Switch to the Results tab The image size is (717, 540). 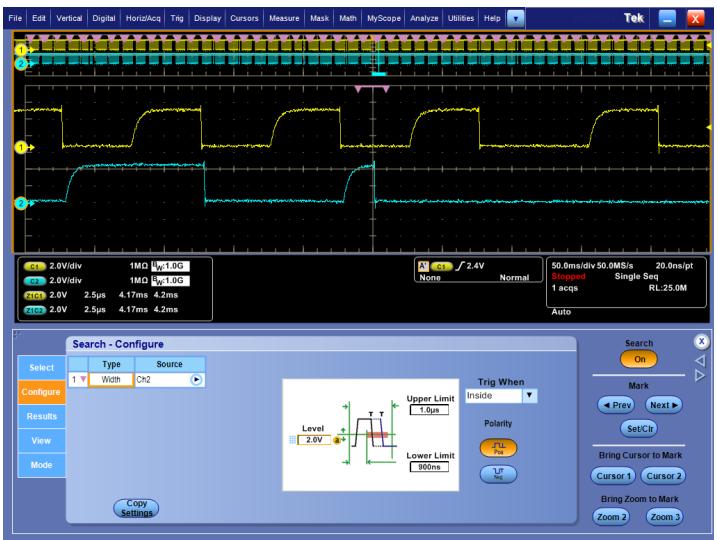pyautogui.click(x=41, y=416)
